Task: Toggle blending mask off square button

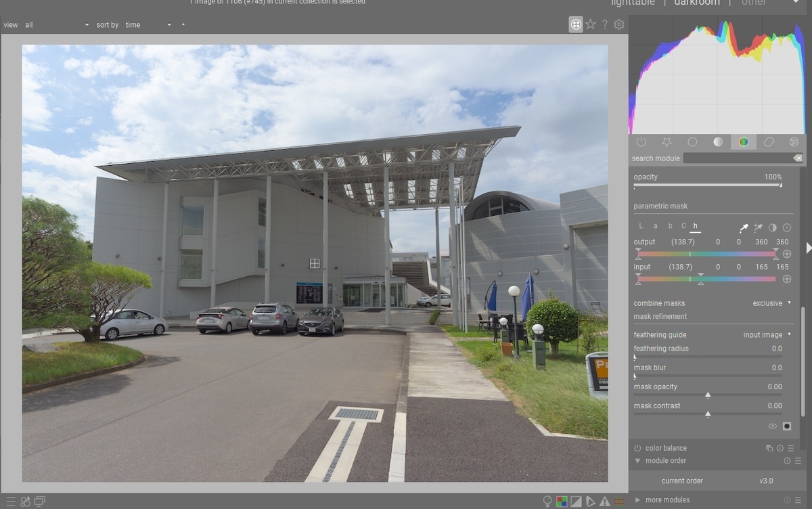Action: [x=787, y=426]
